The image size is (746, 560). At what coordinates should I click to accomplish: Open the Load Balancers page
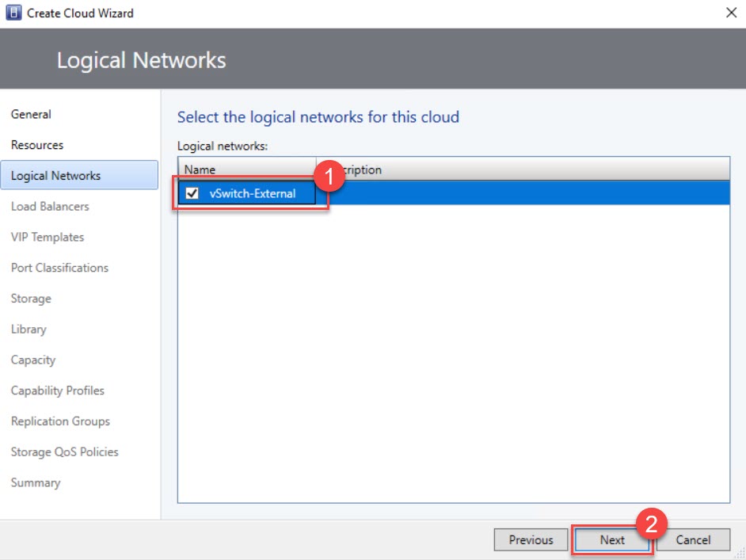(x=49, y=206)
